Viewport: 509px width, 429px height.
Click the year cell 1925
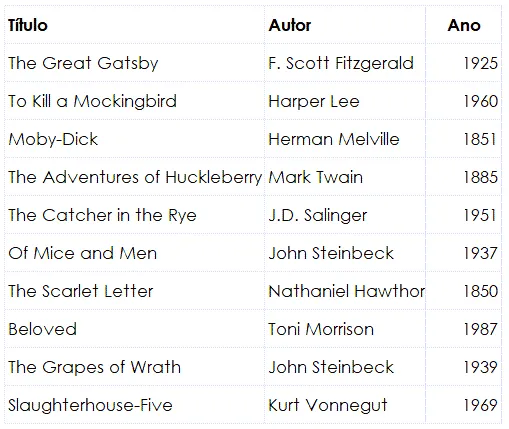coord(464,63)
